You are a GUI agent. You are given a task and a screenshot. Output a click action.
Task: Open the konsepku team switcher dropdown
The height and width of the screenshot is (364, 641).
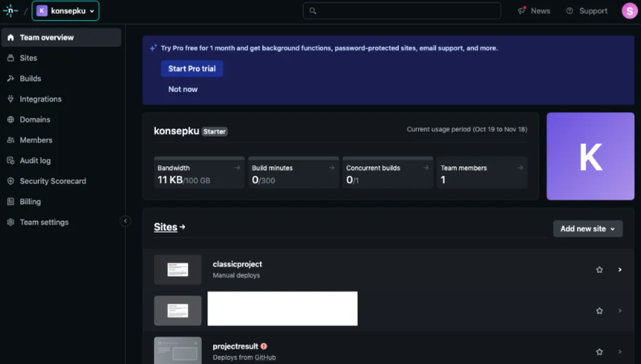pyautogui.click(x=65, y=10)
